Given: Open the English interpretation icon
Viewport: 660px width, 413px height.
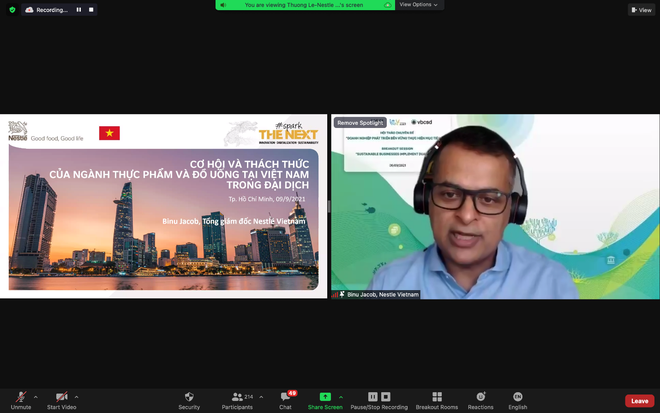Looking at the screenshot, I should [517, 397].
